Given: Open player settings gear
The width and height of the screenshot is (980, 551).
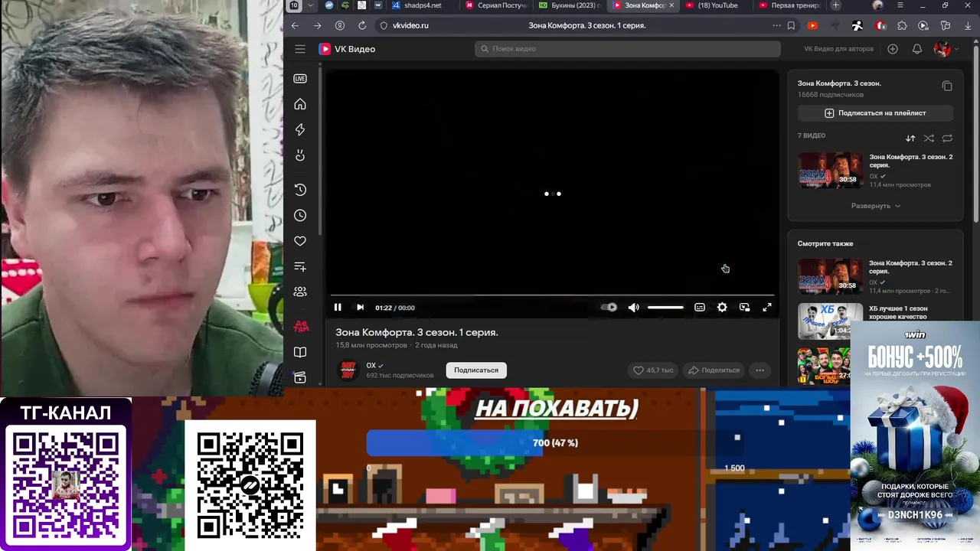Looking at the screenshot, I should coord(722,308).
